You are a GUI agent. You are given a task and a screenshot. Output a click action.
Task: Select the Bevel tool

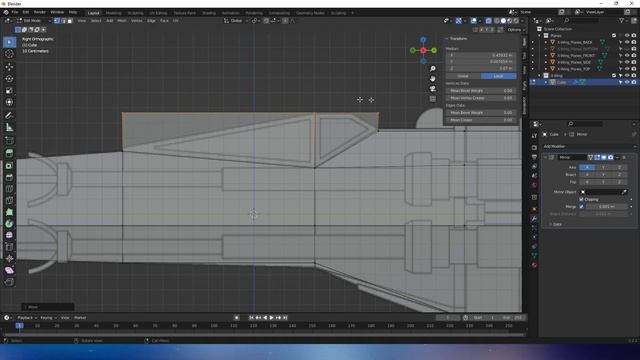[9, 177]
